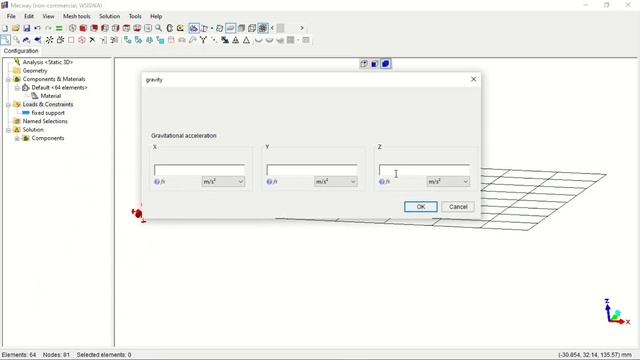Open Y acceleration unit dropdown m/s²
Screen dimensions: 640x360
pos(336,182)
